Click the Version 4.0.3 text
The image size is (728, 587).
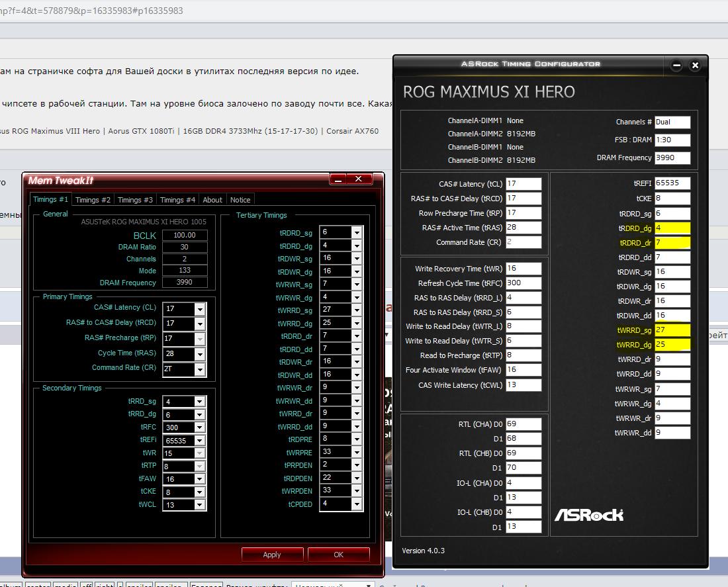point(423,551)
